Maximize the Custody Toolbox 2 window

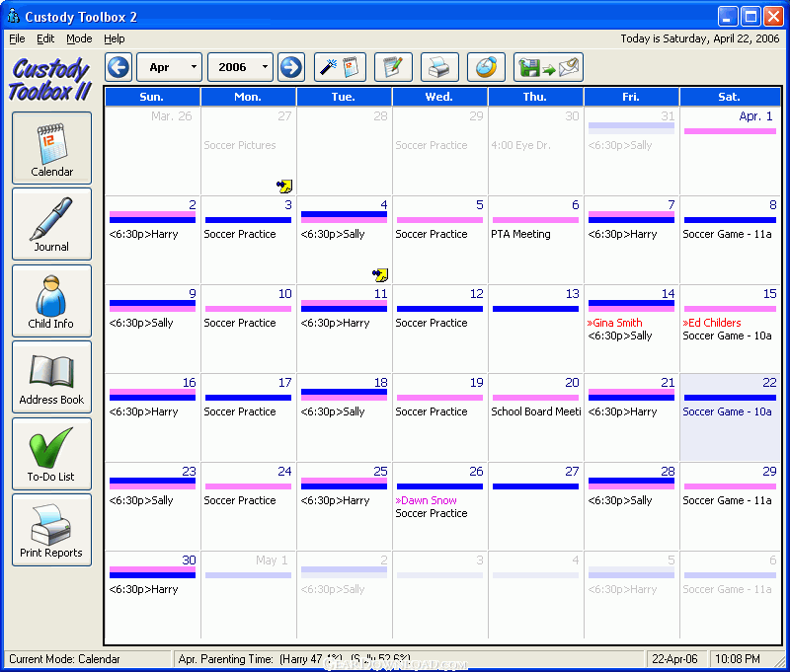coord(750,17)
